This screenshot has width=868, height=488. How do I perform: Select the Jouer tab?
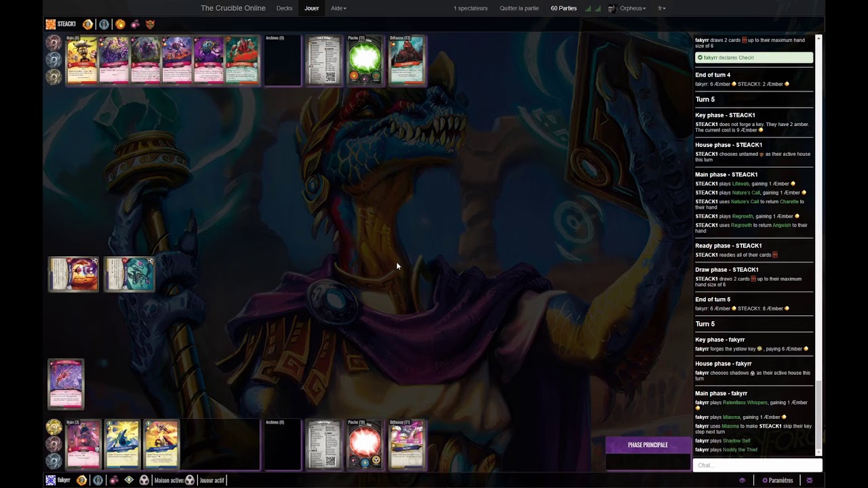[312, 8]
